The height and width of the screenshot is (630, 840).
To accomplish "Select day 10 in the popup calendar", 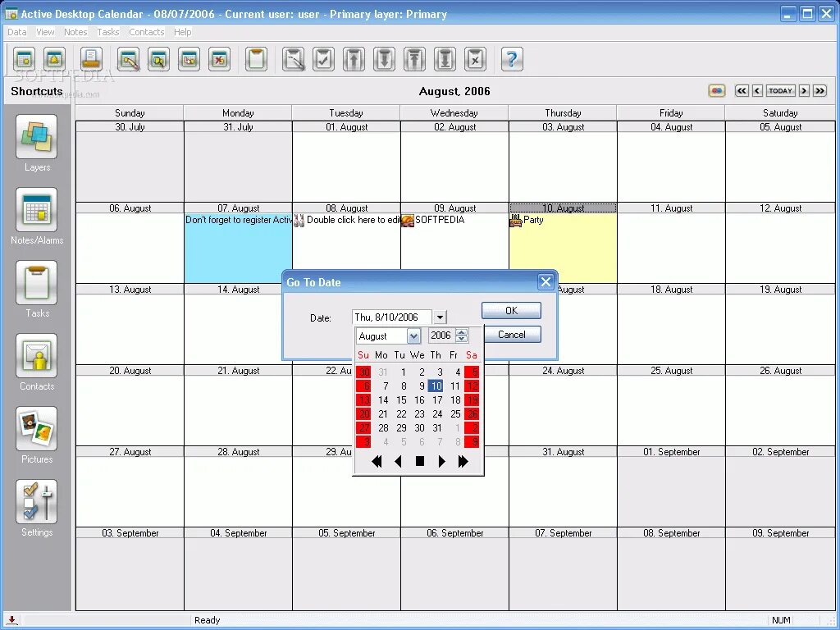I will coord(436,386).
